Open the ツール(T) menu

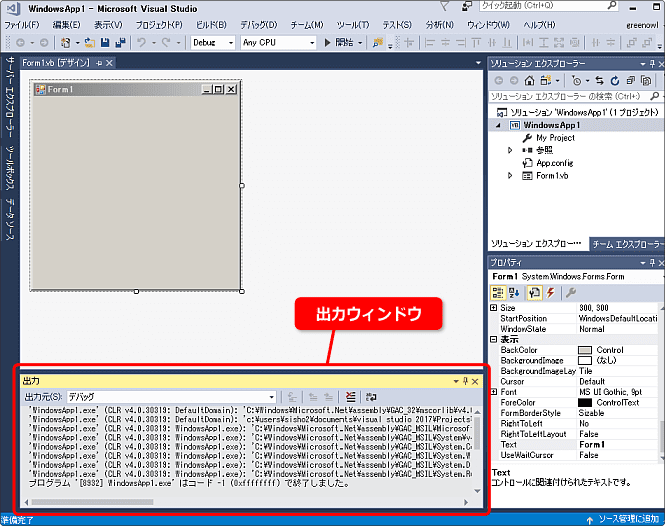[353, 25]
